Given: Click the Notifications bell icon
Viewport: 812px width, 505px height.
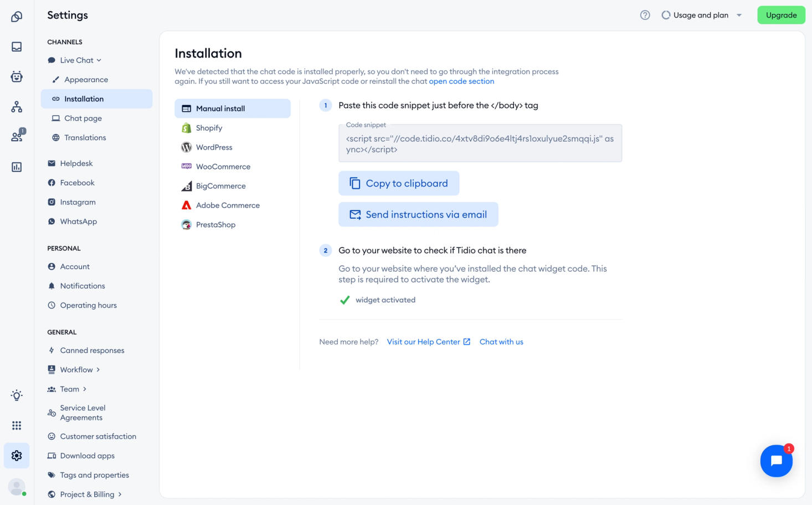Looking at the screenshot, I should pyautogui.click(x=52, y=286).
